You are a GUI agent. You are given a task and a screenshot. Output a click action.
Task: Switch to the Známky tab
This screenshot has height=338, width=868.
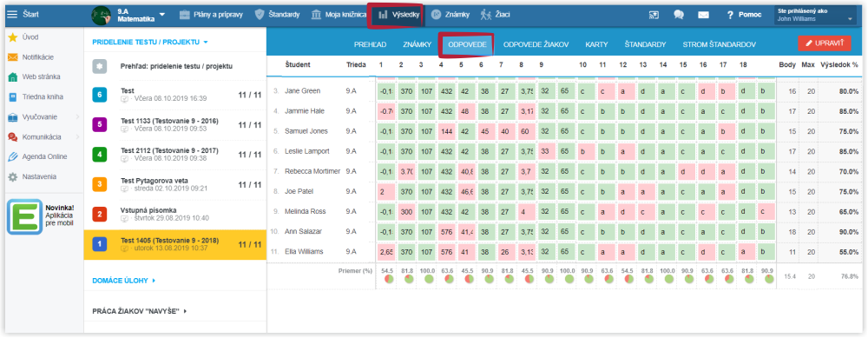tap(417, 45)
